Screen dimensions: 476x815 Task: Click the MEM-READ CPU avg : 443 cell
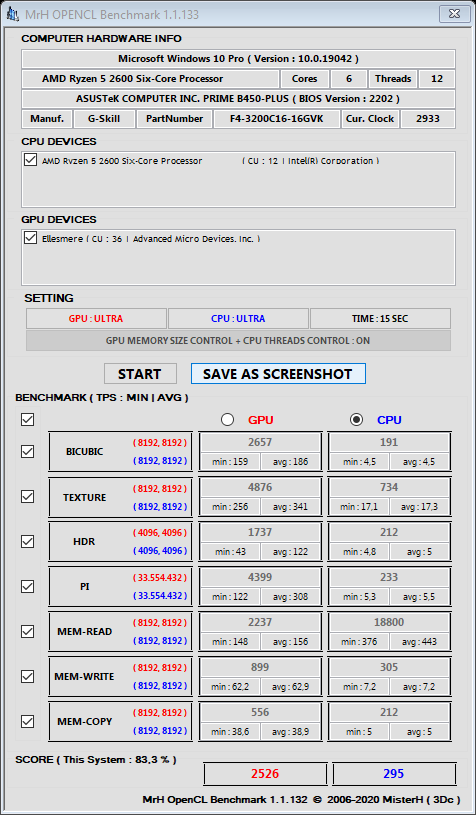pyautogui.click(x=419, y=642)
